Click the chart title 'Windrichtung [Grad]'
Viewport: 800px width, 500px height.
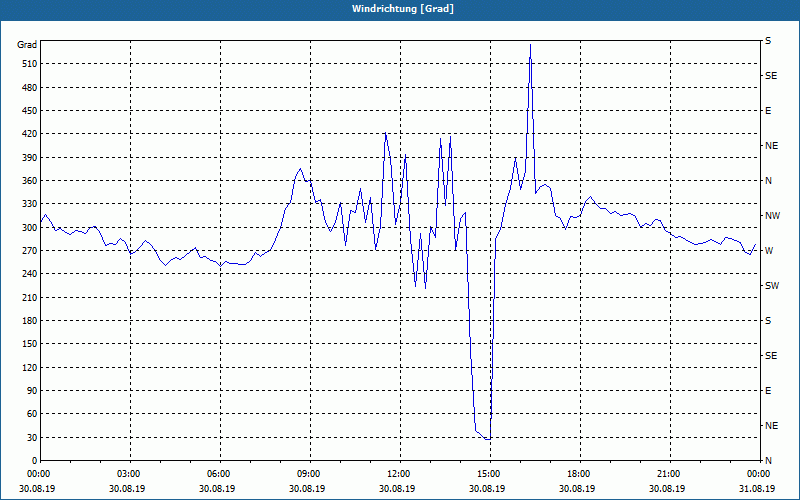pos(403,9)
